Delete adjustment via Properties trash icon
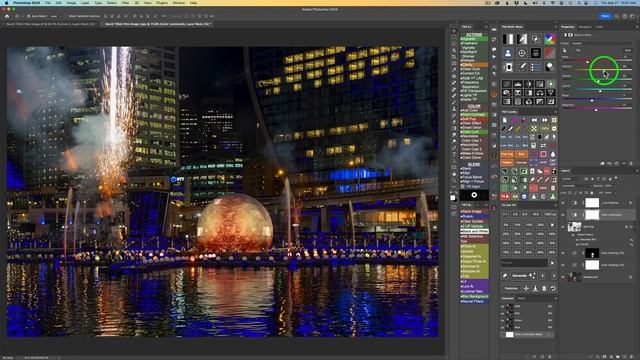The height and width of the screenshot is (360, 640). (x=631, y=163)
